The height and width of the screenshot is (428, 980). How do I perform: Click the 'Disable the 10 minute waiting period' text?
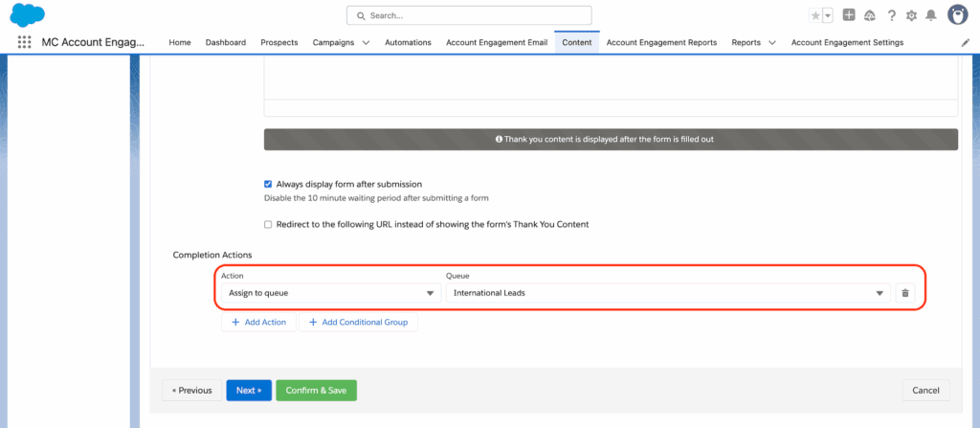tap(376, 198)
